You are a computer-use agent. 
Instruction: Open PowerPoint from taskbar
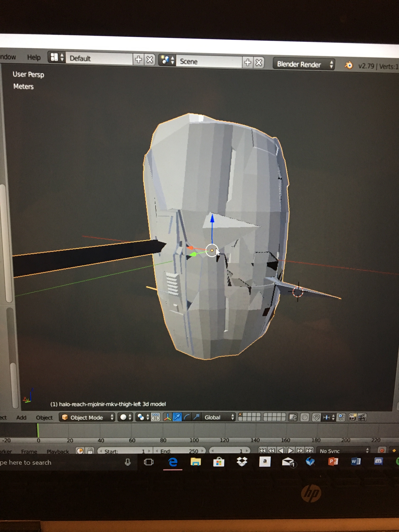click(333, 461)
